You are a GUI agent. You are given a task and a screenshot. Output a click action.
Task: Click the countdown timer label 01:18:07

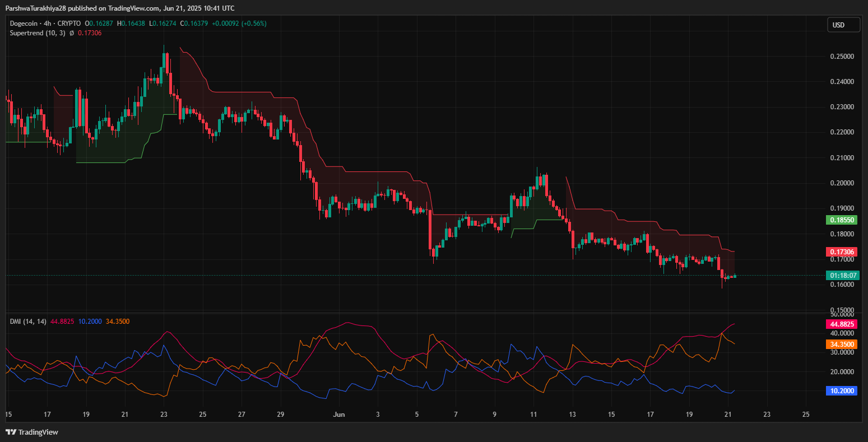(x=842, y=275)
